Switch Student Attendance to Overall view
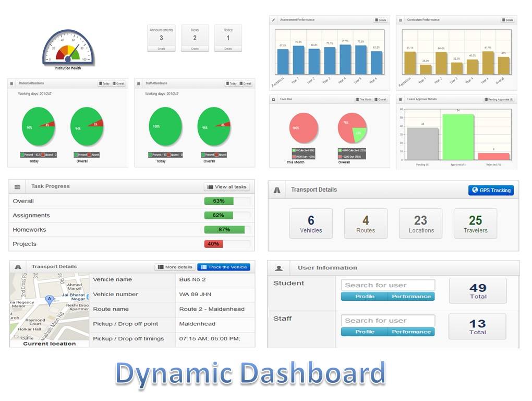The width and height of the screenshot is (532, 401). 119,84
